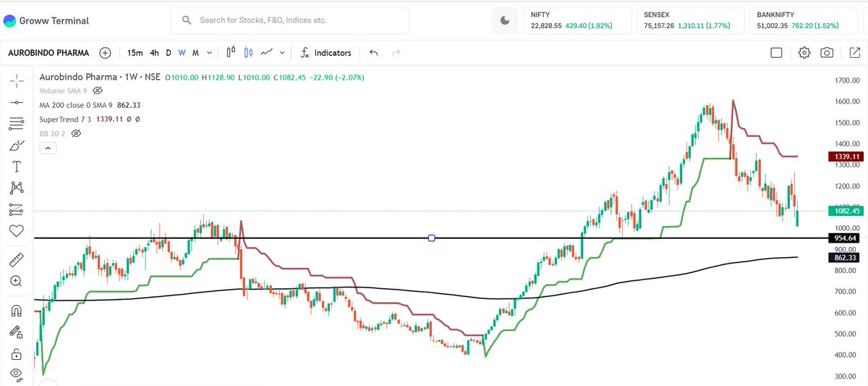Select the horizontal line's center handle
Screen dimensions: 868x386
(432, 238)
